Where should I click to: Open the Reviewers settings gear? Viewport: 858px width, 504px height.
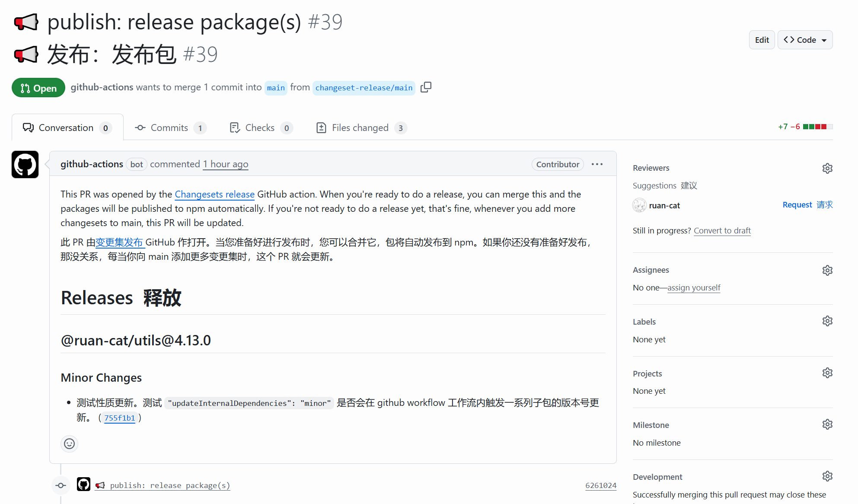827,168
